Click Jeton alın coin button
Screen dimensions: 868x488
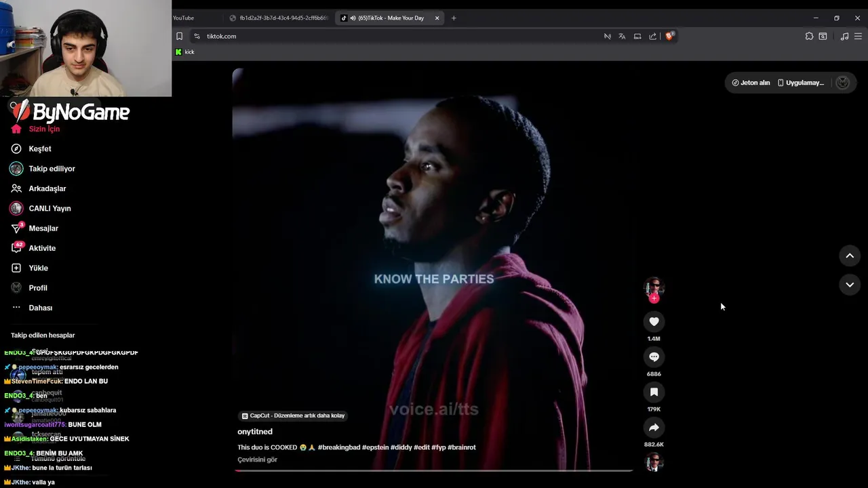pos(751,83)
